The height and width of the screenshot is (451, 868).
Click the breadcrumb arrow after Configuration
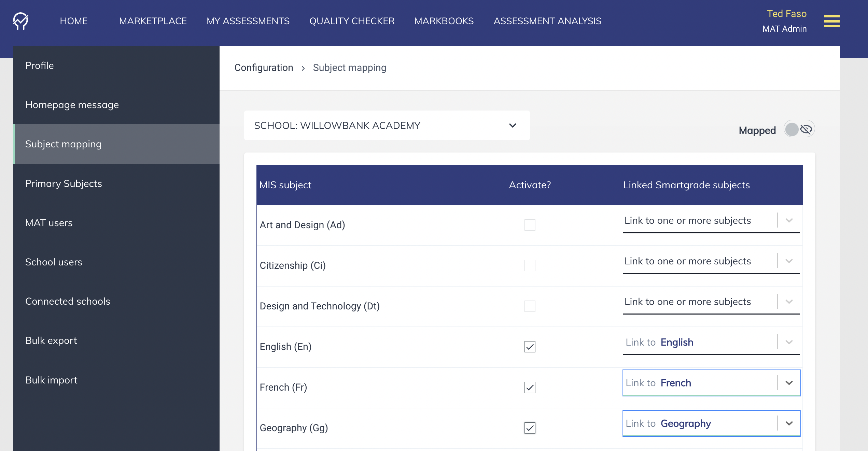(x=303, y=68)
